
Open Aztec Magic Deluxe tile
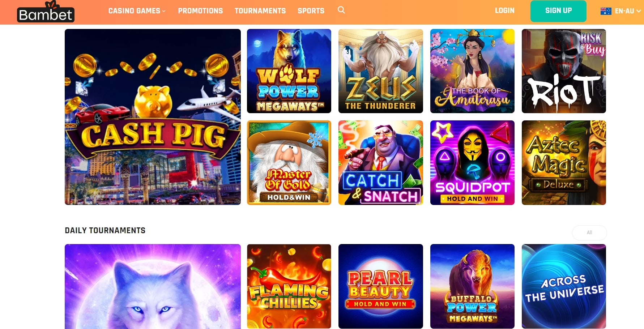coord(564,163)
